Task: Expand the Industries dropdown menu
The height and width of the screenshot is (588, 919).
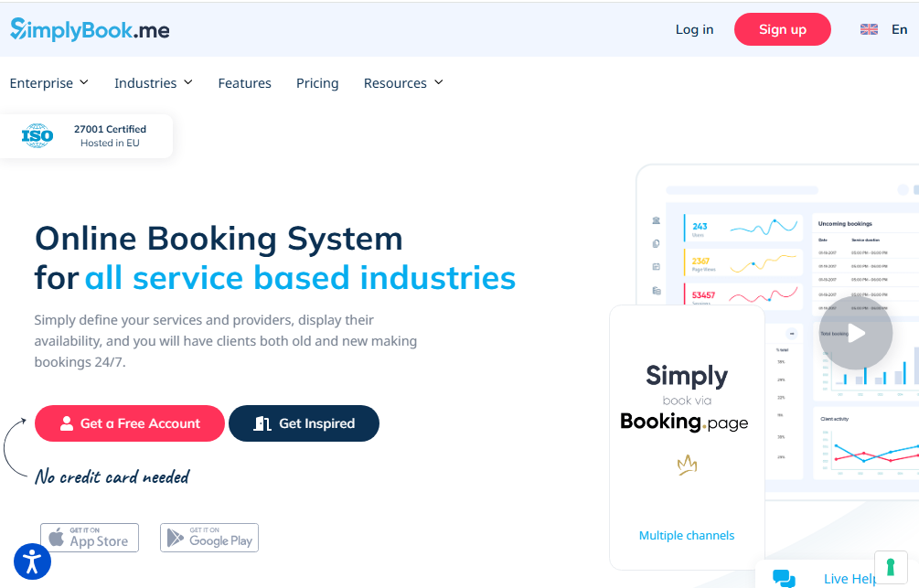Action: [x=153, y=83]
